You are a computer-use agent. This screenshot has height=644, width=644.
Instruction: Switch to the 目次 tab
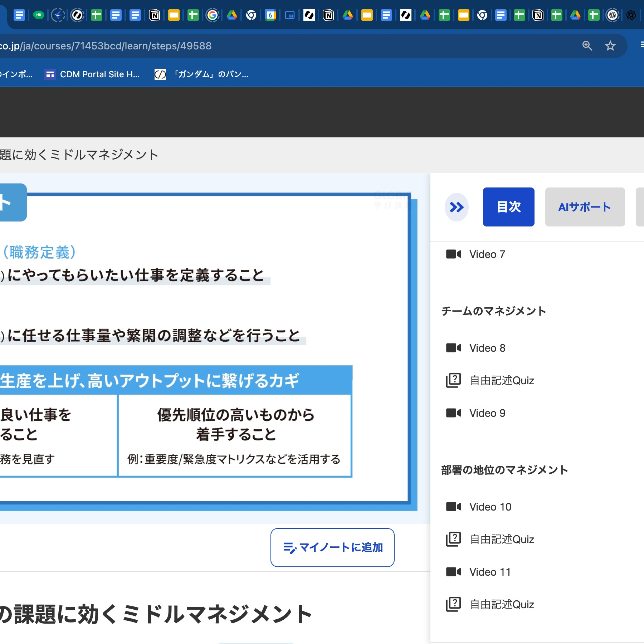pos(508,207)
